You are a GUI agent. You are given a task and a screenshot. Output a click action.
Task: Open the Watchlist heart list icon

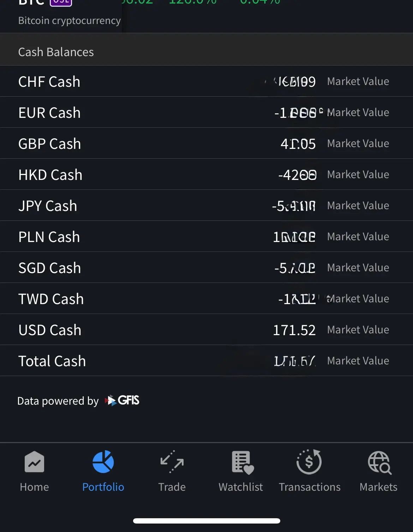pos(243,462)
